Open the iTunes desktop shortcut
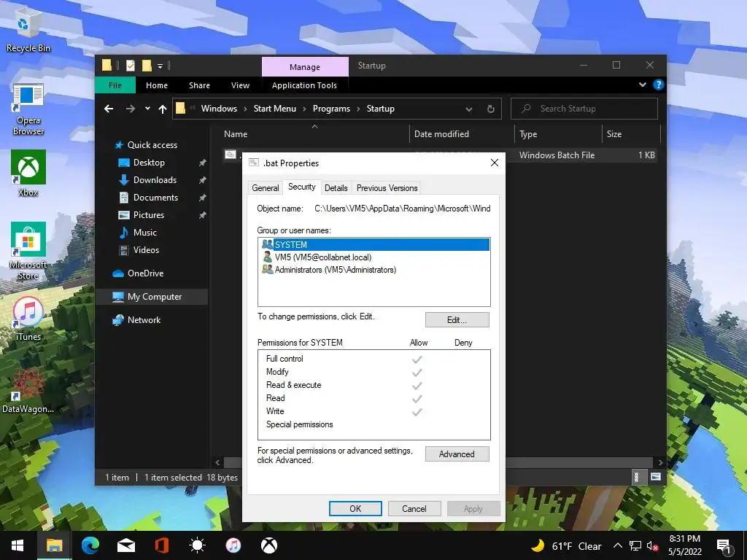Screen dimensions: 747x560 (28, 319)
